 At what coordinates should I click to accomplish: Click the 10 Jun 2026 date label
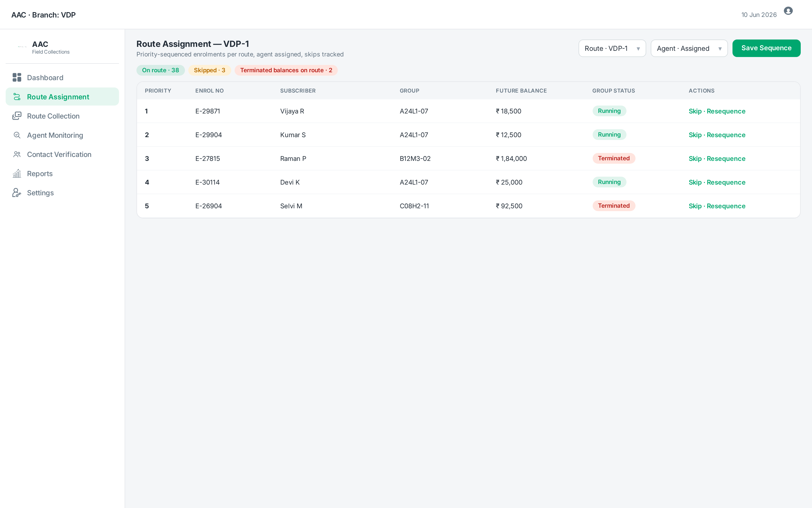759,15
